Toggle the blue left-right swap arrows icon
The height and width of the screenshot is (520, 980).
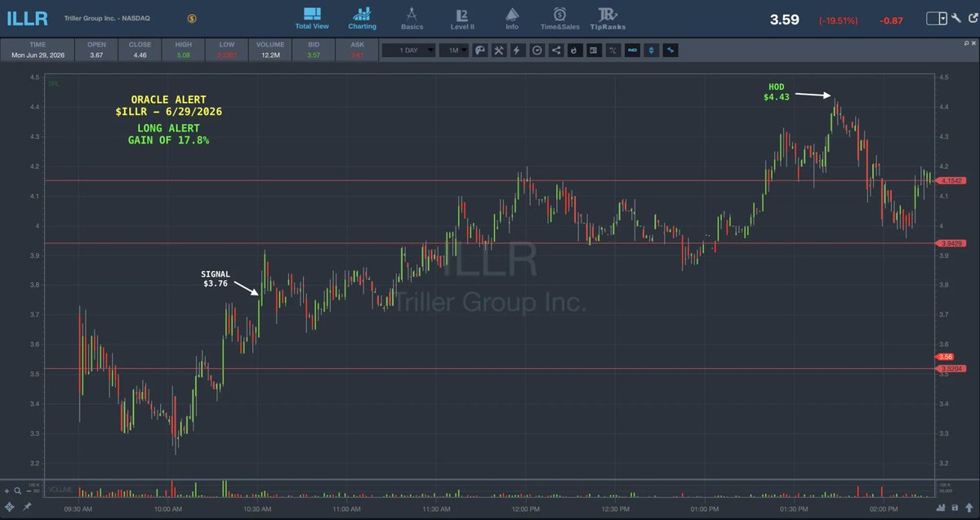coord(670,51)
